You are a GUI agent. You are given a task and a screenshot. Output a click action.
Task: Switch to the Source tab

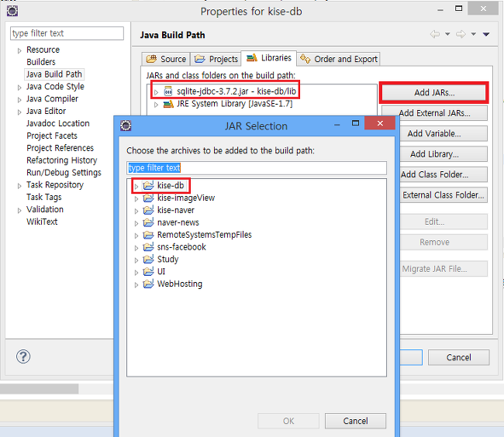pyautogui.click(x=166, y=59)
